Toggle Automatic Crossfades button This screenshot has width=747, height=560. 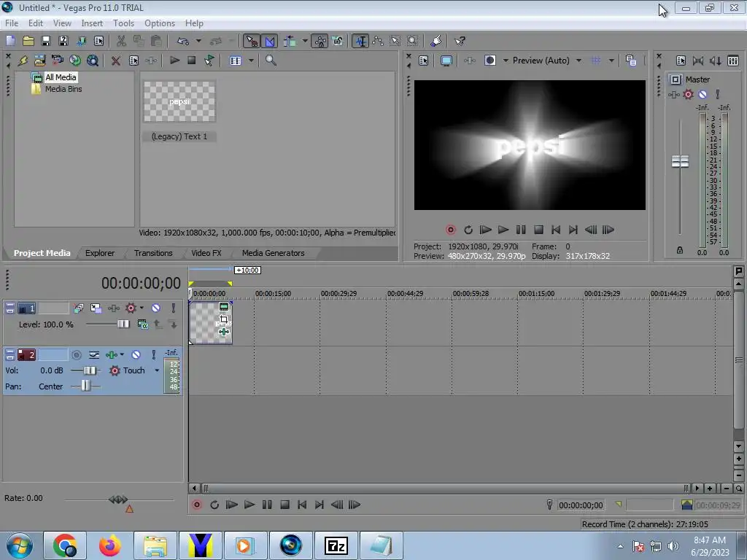coord(270,41)
